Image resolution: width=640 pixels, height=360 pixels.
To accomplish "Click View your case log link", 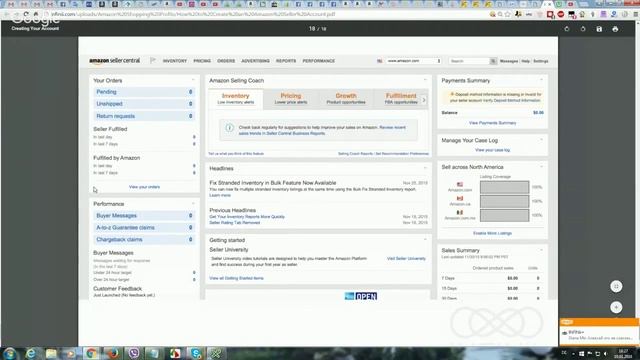I will [492, 150].
